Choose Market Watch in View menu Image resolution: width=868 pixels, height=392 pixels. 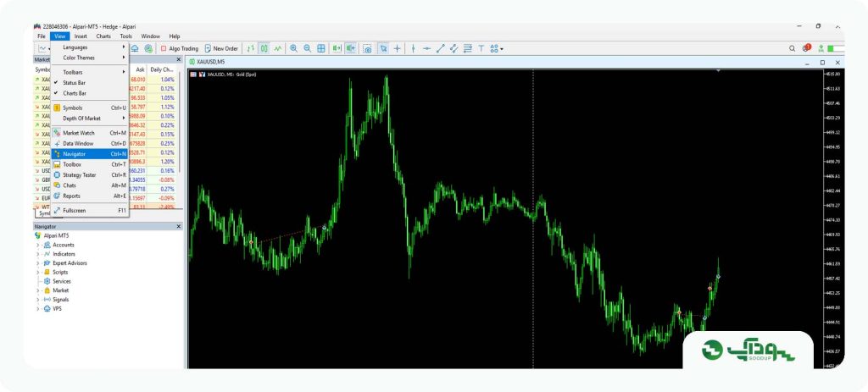[x=90, y=133]
